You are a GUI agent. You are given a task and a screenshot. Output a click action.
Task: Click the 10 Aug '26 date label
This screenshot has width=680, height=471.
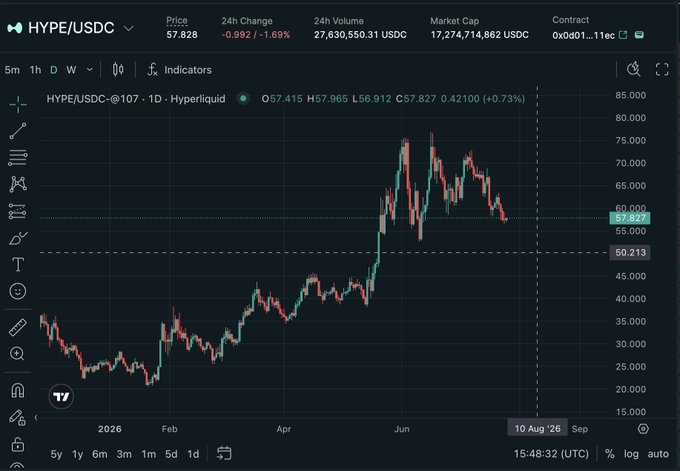tap(537, 428)
